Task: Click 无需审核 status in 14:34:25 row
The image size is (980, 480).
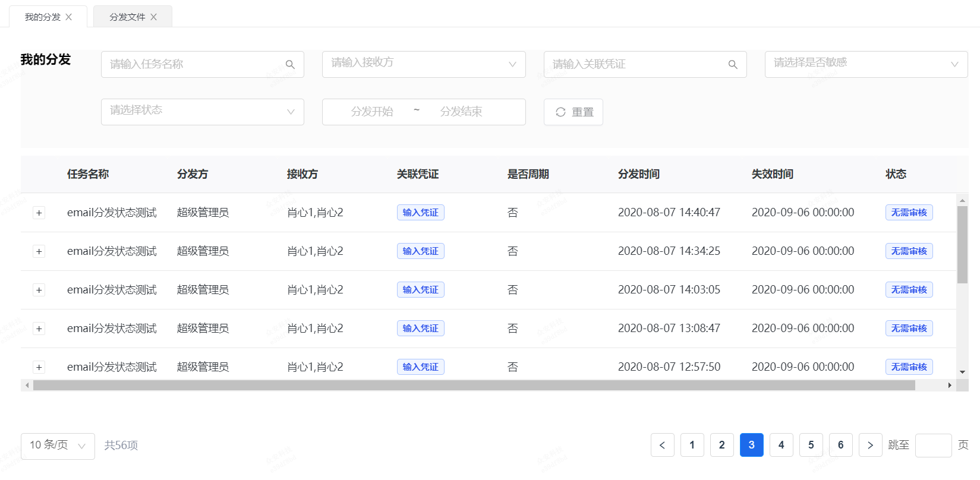Action: tap(909, 251)
